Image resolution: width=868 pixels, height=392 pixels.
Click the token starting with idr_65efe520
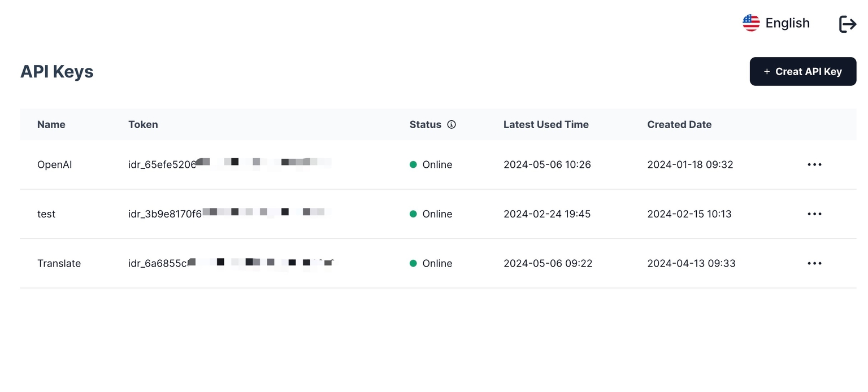(162, 165)
